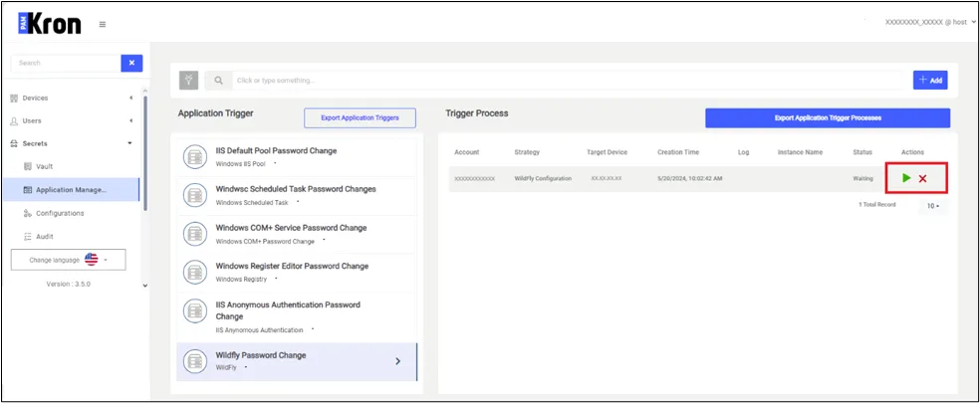Viewport: 980px width, 403px height.
Task: Click the '1 Total Record' text
Action: tap(876, 205)
